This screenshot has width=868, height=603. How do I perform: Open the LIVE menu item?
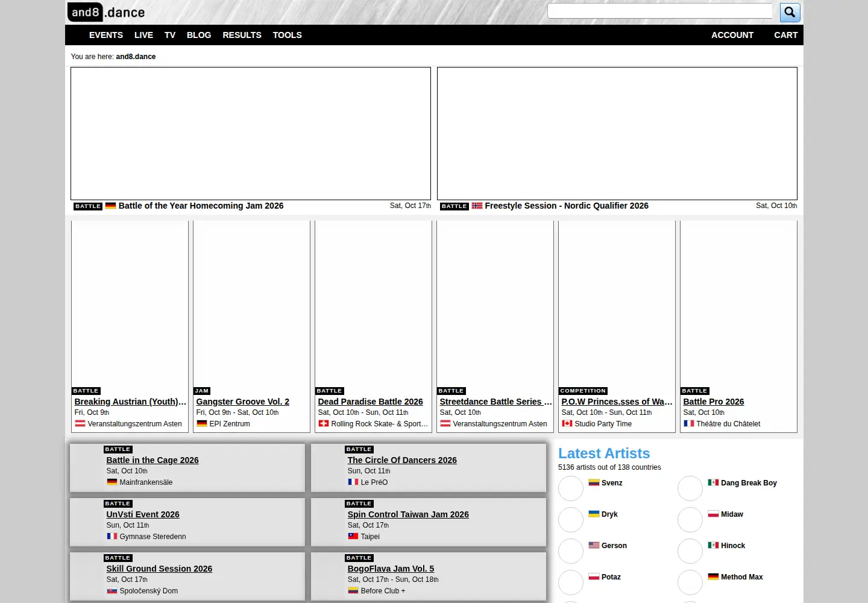(x=143, y=35)
